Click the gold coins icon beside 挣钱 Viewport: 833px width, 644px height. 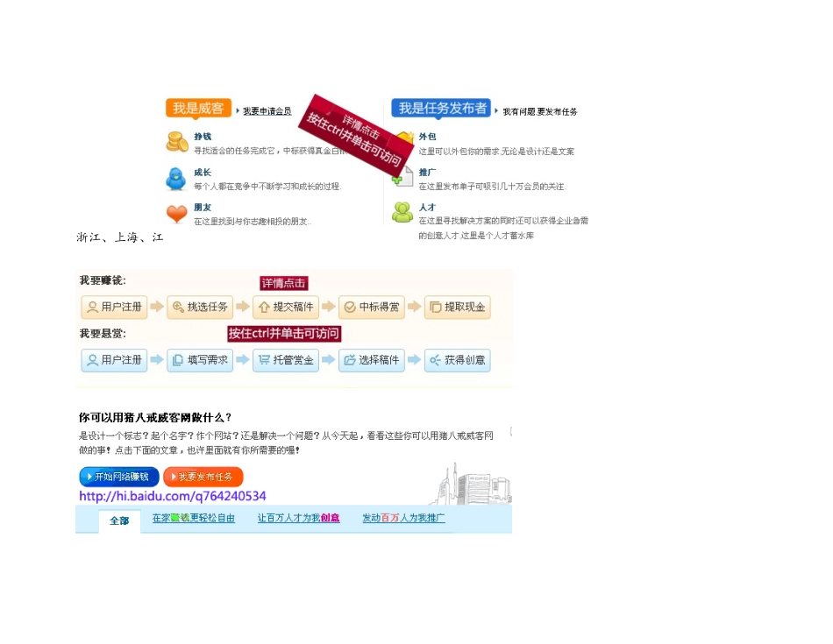(x=177, y=142)
